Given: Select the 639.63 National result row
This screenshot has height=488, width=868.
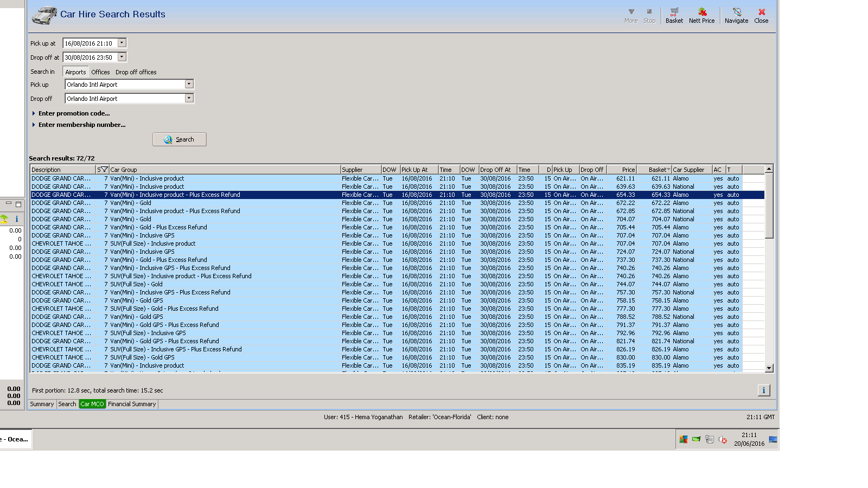Looking at the screenshot, I should tap(397, 187).
